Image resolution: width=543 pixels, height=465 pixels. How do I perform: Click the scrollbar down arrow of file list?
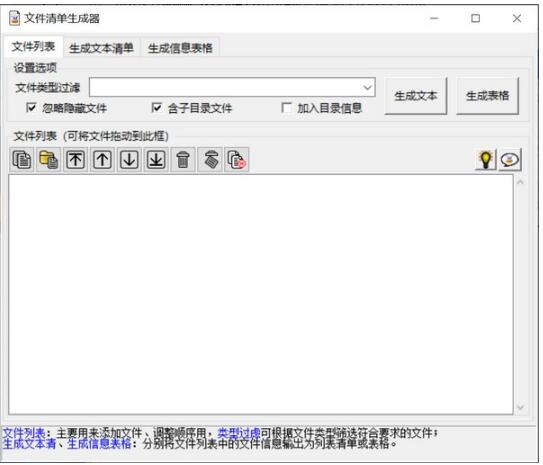pos(520,408)
